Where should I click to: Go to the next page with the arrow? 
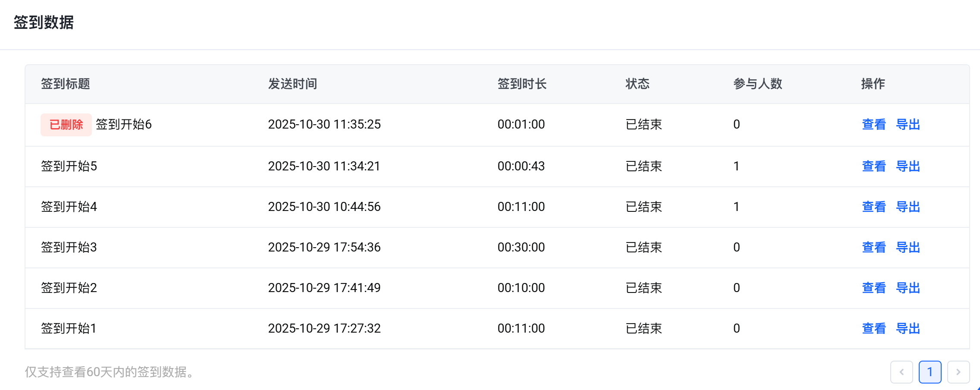pyautogui.click(x=958, y=372)
